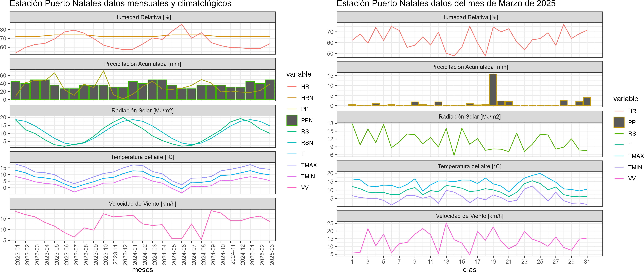644x272 pixels.
Task: Click the '2025-03' month axis label
Action: click(x=272, y=255)
